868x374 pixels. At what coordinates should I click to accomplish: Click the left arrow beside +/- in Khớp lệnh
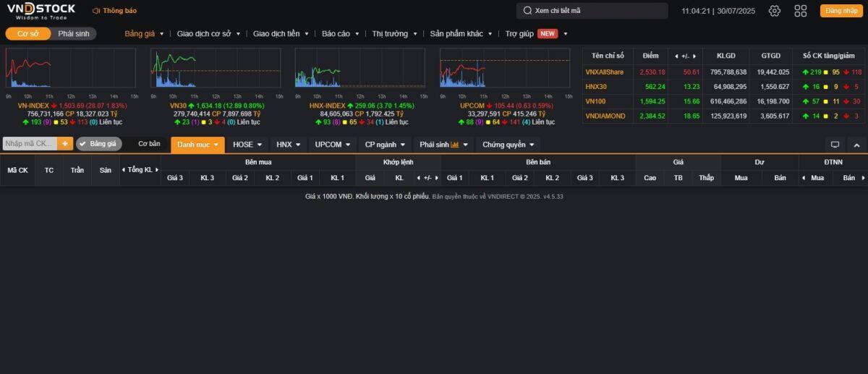[x=418, y=178]
